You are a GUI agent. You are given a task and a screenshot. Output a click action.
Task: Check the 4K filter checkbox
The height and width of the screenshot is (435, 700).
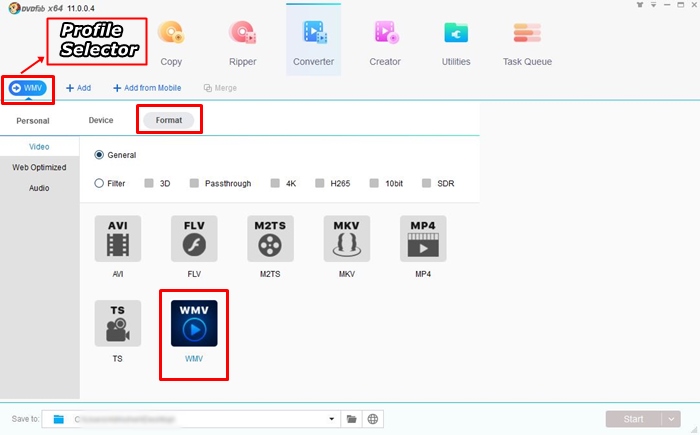pos(275,183)
